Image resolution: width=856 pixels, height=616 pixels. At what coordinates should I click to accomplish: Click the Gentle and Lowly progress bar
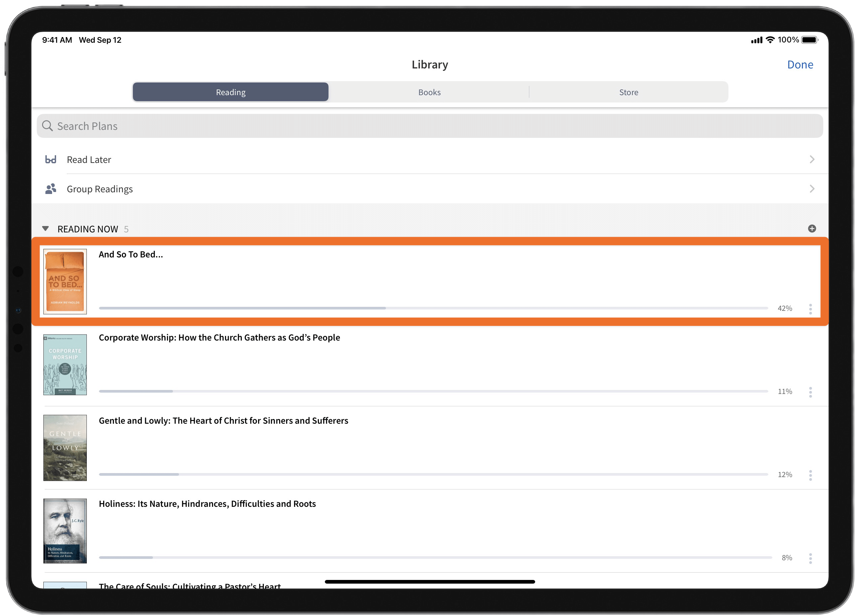(x=433, y=474)
